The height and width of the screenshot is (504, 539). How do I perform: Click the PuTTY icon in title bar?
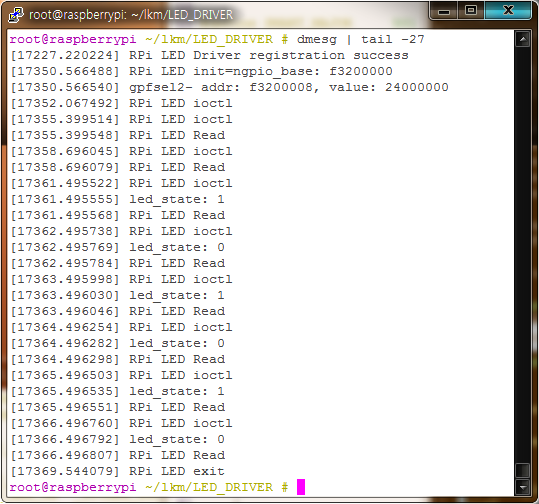pos(16,15)
